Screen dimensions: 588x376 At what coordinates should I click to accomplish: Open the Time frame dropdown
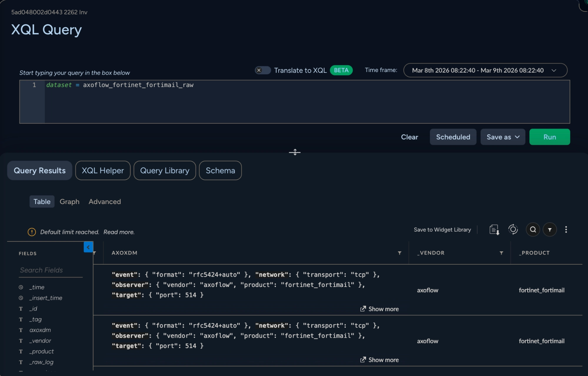pos(485,70)
